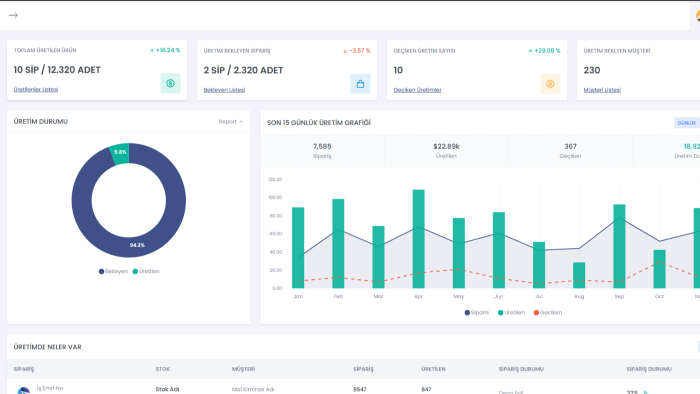This screenshot has height=394, width=700.
Task: Open the Müşteri Listesi link
Action: [602, 90]
